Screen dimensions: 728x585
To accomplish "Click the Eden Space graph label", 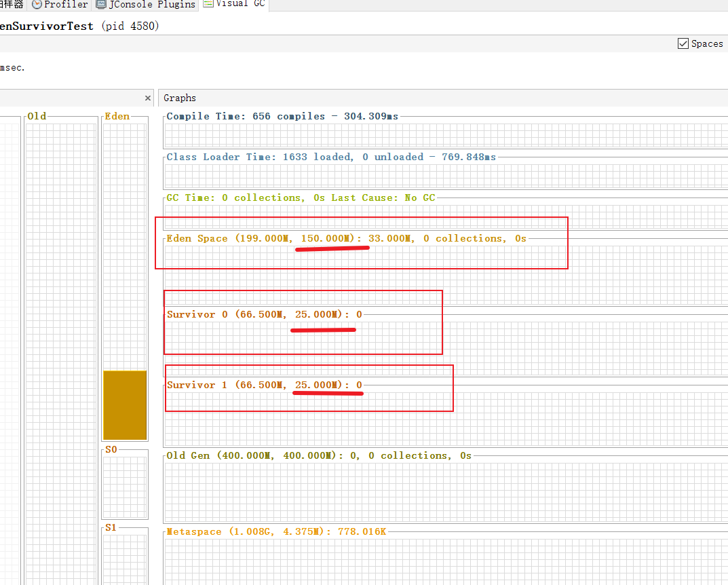I will pyautogui.click(x=346, y=239).
